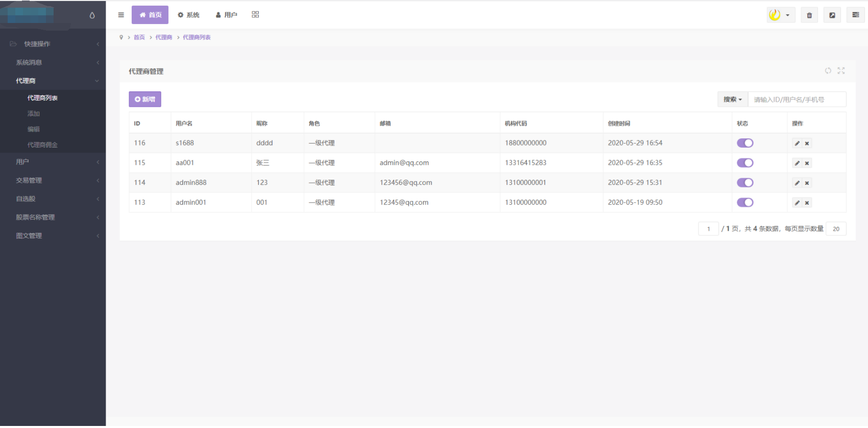The image size is (868, 428).
Task: Delete row 115 with x icon
Action: [807, 163]
